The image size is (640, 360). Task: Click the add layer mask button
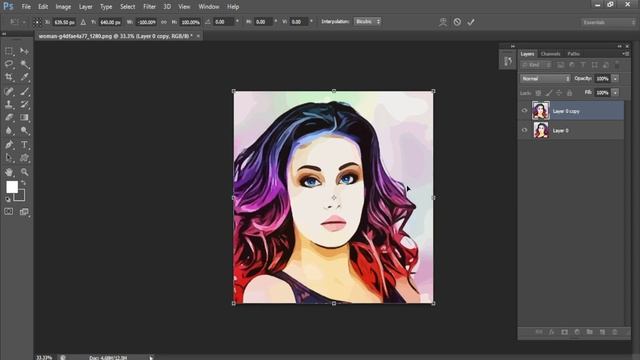564,332
